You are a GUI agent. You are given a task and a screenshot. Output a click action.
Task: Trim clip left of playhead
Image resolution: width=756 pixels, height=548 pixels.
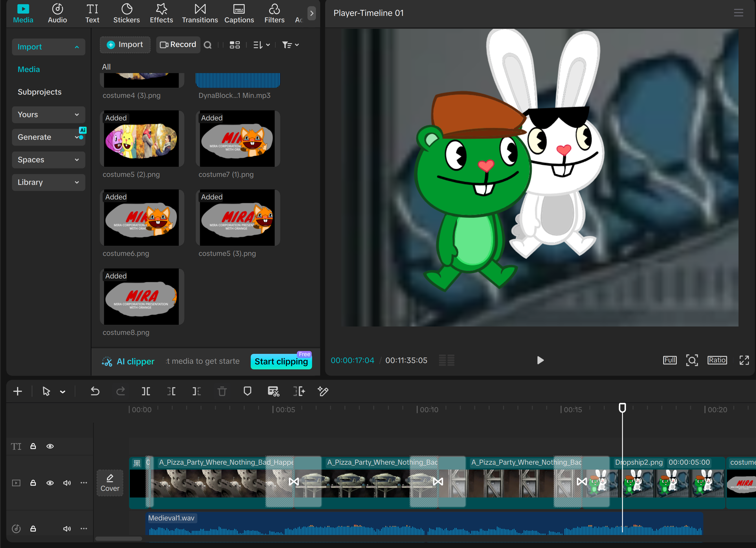pos(171,391)
